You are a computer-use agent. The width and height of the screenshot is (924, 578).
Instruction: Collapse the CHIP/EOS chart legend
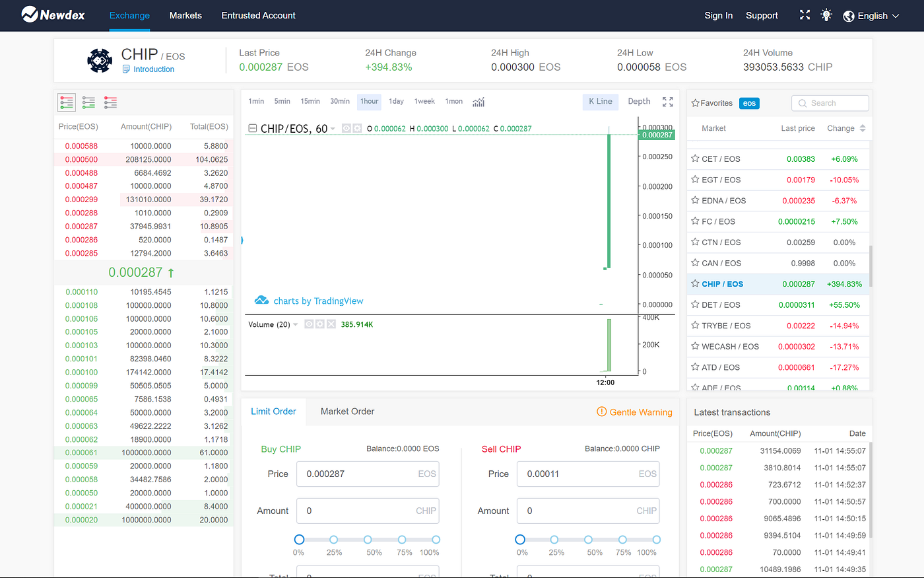252,128
